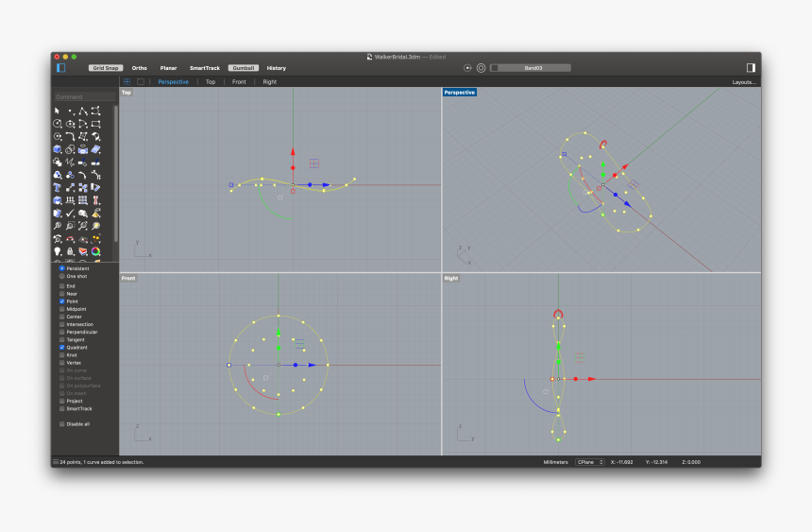The height and width of the screenshot is (532, 812).
Task: Open the rectangular Array tool
Action: [x=83, y=200]
